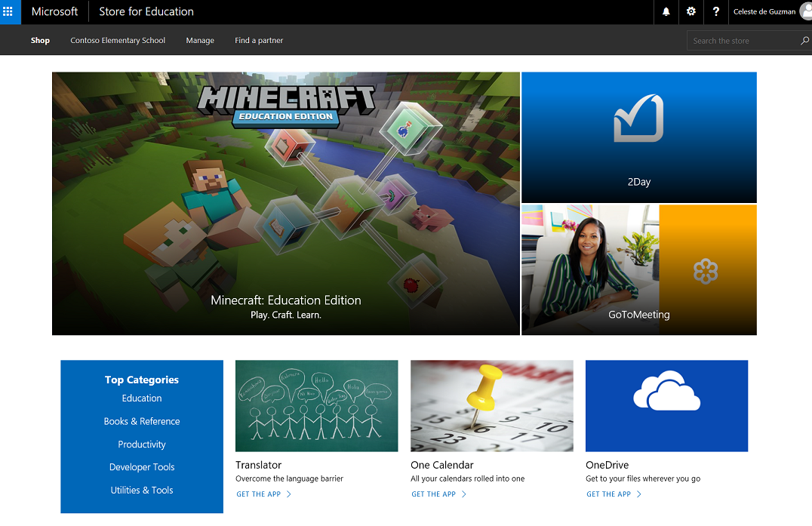The image size is (812, 526).
Task: Open the Books & Reference category
Action: coord(142,421)
